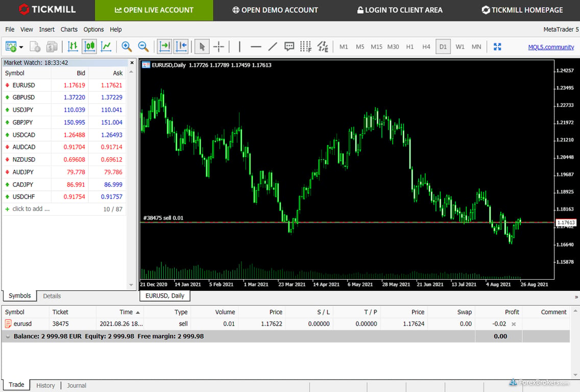Viewport: 580px width, 392px height.
Task: Open the Insert menu
Action: (x=46, y=29)
